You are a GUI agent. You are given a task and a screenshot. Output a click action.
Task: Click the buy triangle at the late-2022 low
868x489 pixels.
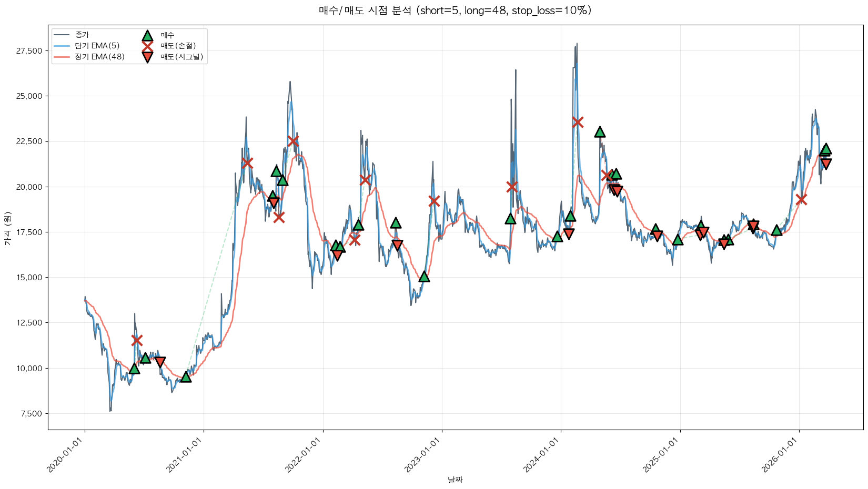point(424,276)
